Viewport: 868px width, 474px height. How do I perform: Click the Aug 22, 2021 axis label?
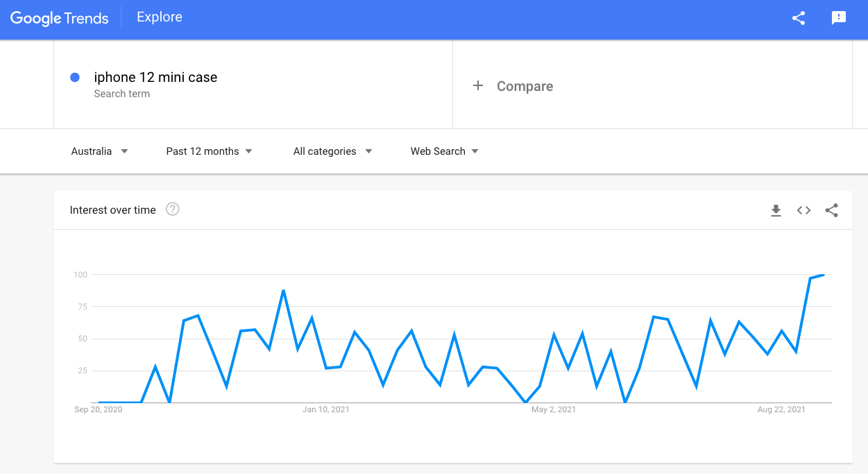pos(781,409)
